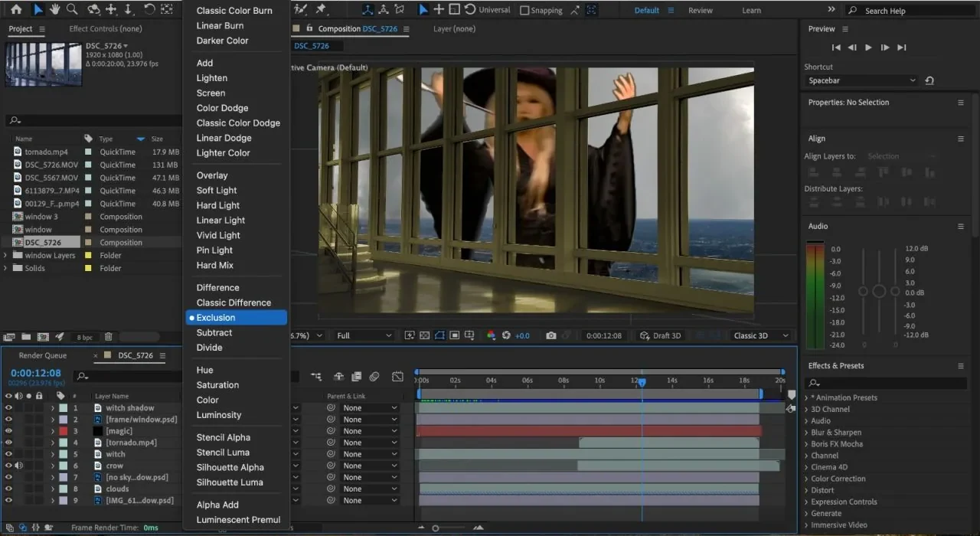Open the workspace overflow chevrons
The height and width of the screenshot is (536, 980).
click(831, 10)
